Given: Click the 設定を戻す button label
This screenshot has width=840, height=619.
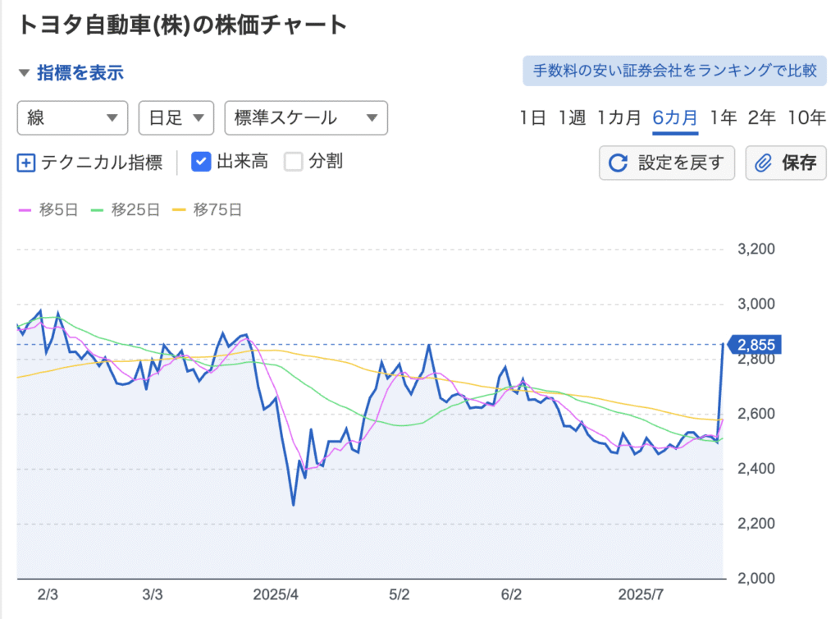Looking at the screenshot, I should pyautogui.click(x=681, y=163).
